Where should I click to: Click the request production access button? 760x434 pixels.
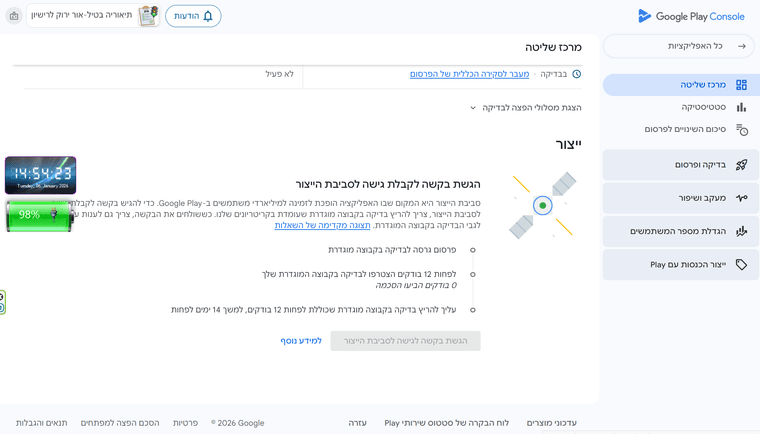click(405, 341)
